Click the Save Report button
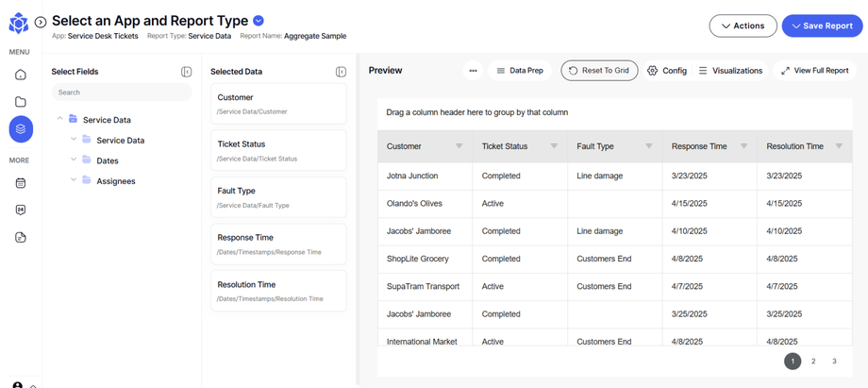 821,25
